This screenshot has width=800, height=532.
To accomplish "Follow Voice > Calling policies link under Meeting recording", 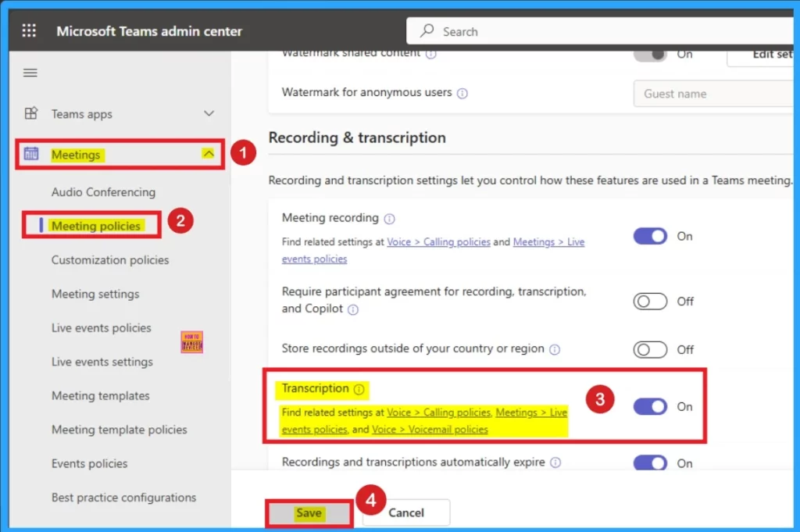I will coord(438,241).
